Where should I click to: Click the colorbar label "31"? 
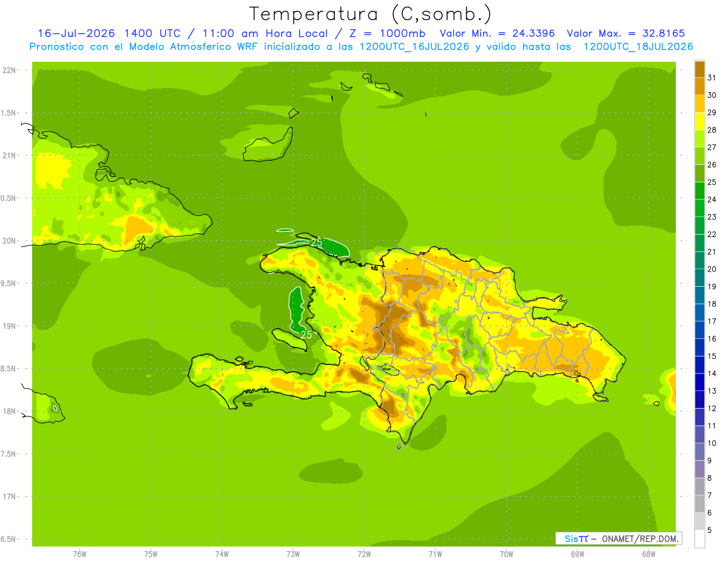point(712,77)
